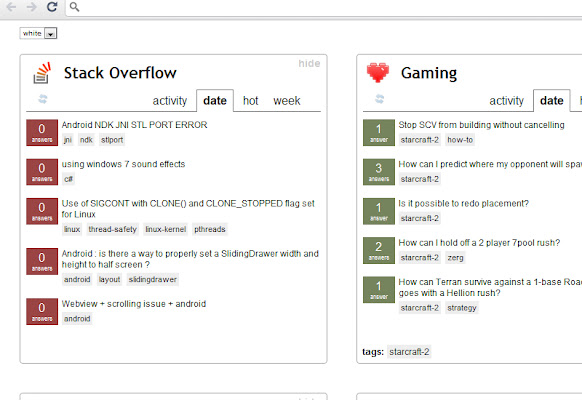Click the stlport tag
Screen dimensions: 582x400
pyautogui.click(x=112, y=140)
